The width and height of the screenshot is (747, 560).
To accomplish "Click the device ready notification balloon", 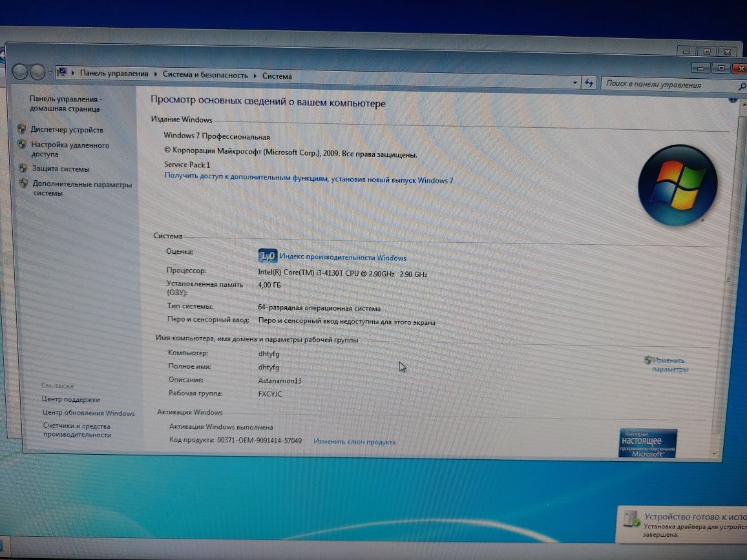I will pos(682,524).
